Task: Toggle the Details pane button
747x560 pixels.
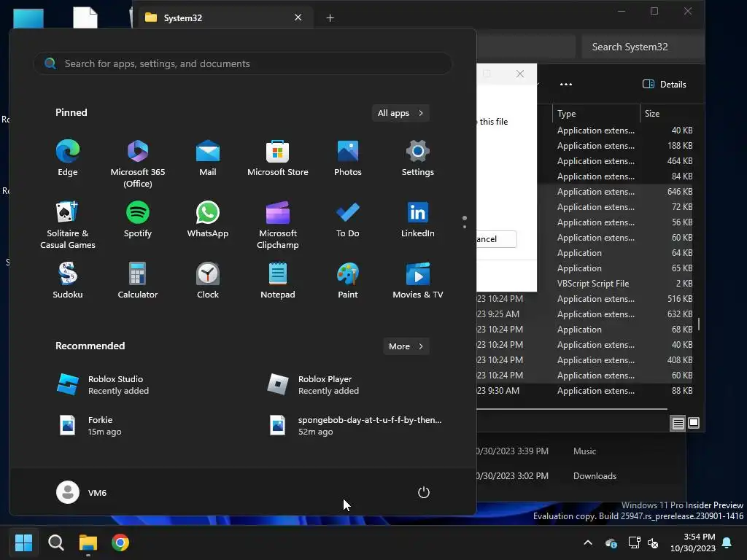Action: click(665, 85)
